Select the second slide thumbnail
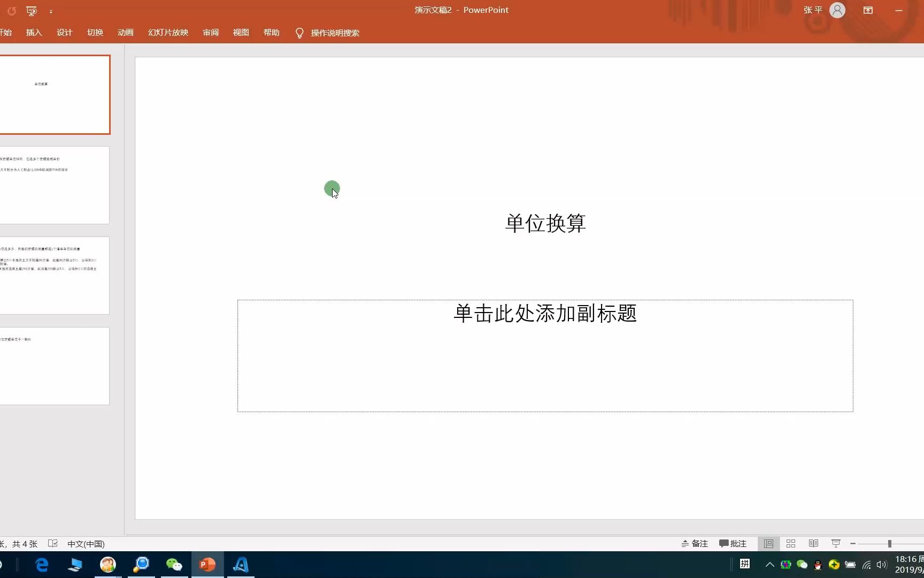The image size is (924, 578). (x=55, y=185)
